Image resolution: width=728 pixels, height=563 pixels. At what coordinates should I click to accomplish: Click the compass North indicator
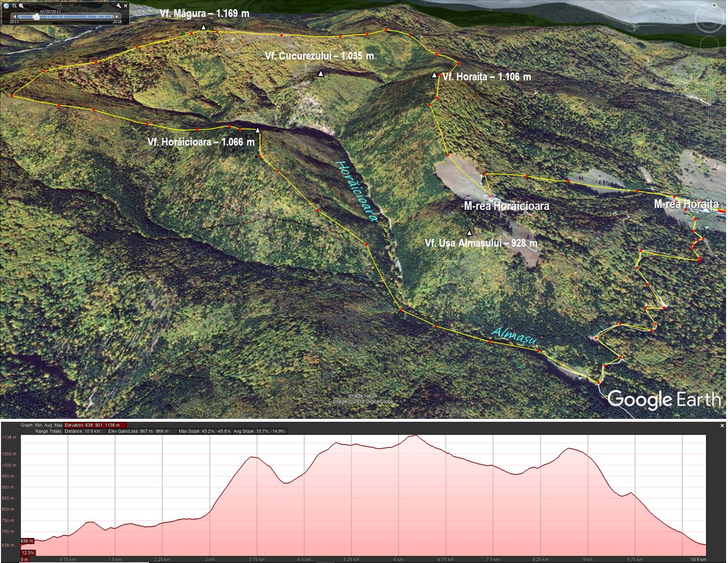click(x=714, y=5)
